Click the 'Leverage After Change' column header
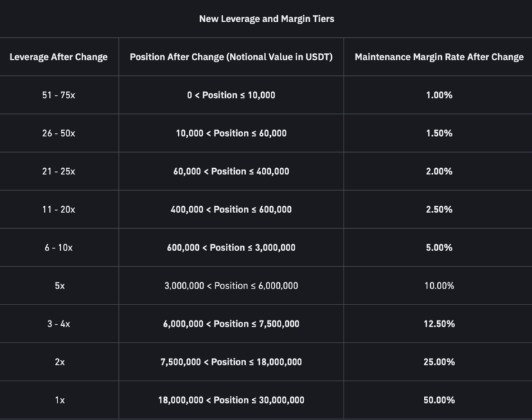532x420 pixels. click(59, 57)
